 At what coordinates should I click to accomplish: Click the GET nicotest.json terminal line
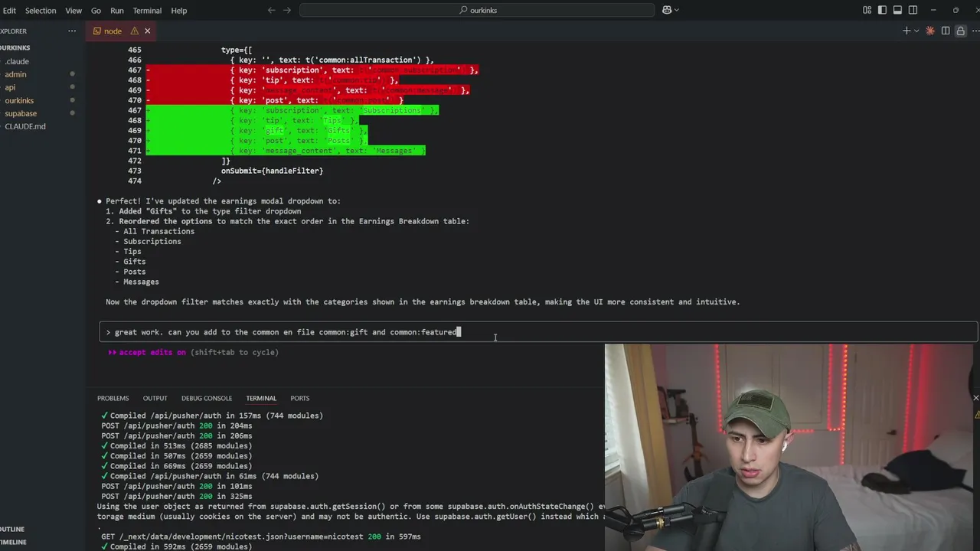point(261,536)
